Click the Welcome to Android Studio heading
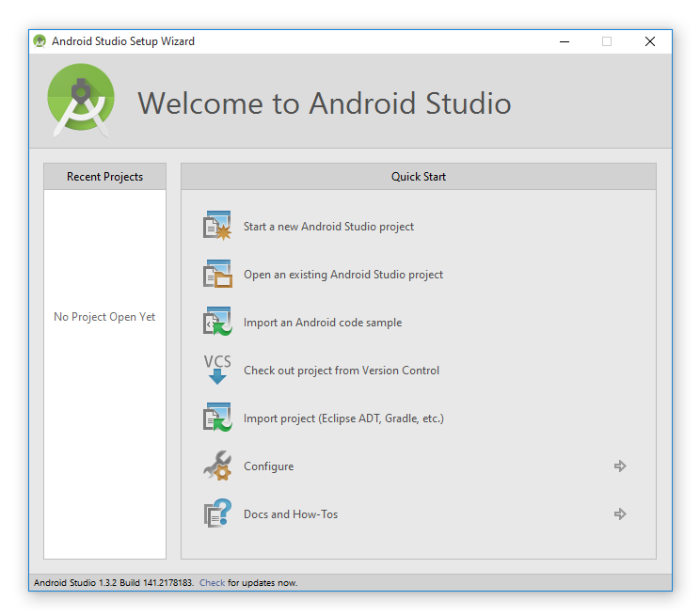This screenshot has width=700, height=616. coord(325,103)
